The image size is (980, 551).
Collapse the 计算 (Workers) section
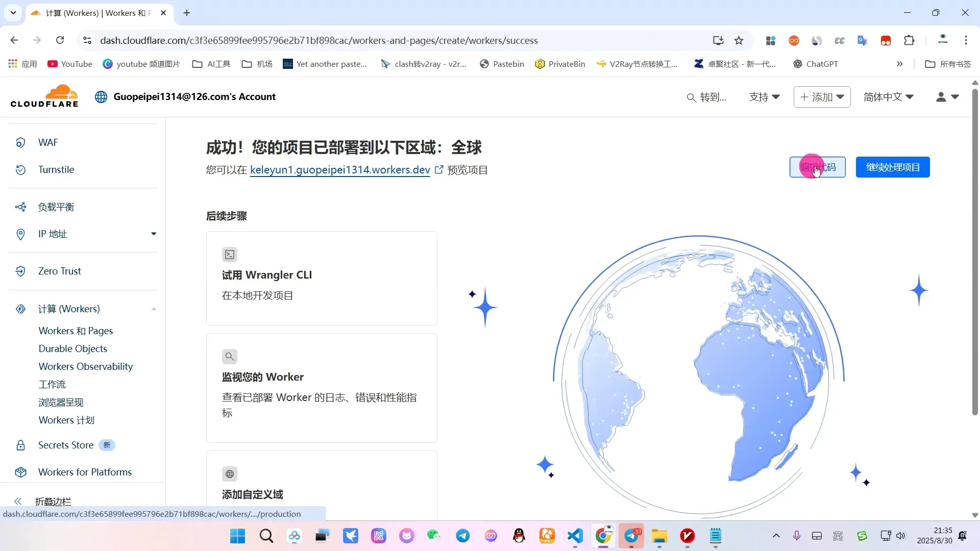coord(153,309)
